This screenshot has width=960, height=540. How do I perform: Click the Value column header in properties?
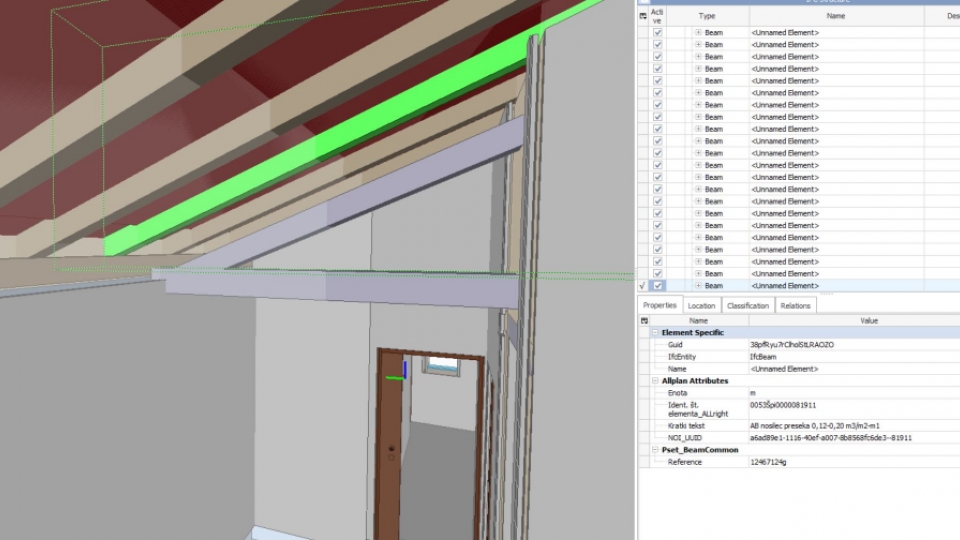(868, 320)
